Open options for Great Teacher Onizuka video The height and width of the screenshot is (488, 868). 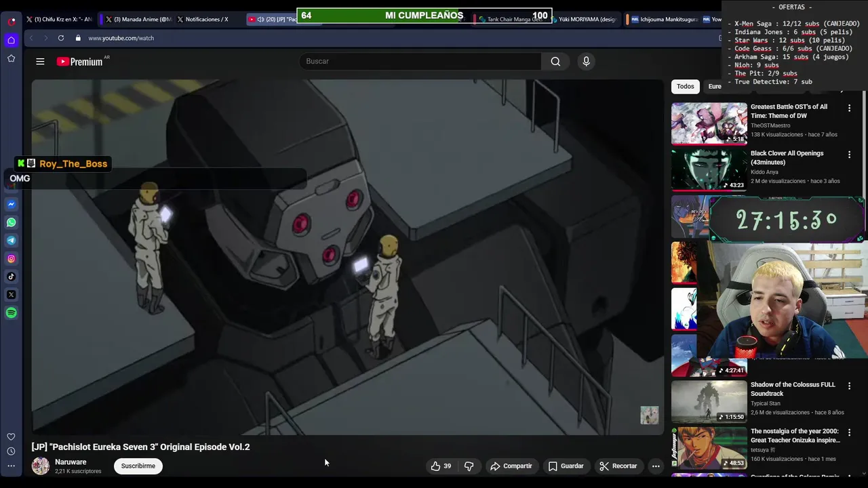(x=849, y=432)
